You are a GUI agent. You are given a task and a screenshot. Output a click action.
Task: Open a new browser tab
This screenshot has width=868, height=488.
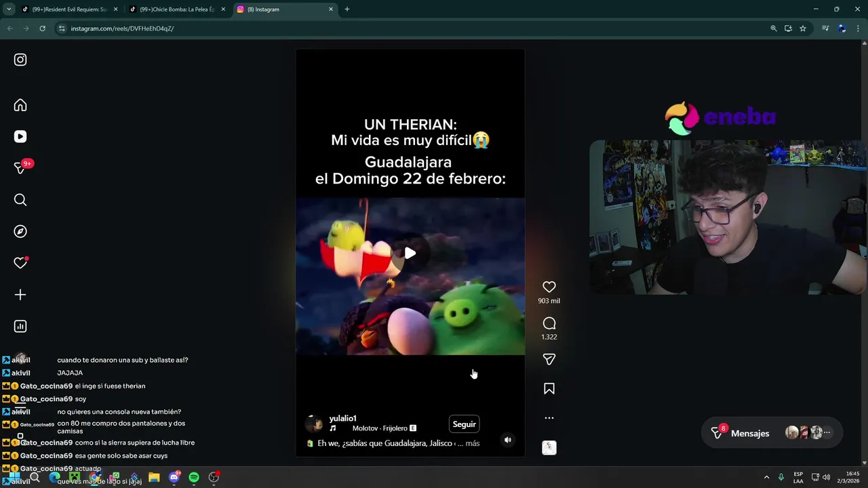(x=347, y=9)
